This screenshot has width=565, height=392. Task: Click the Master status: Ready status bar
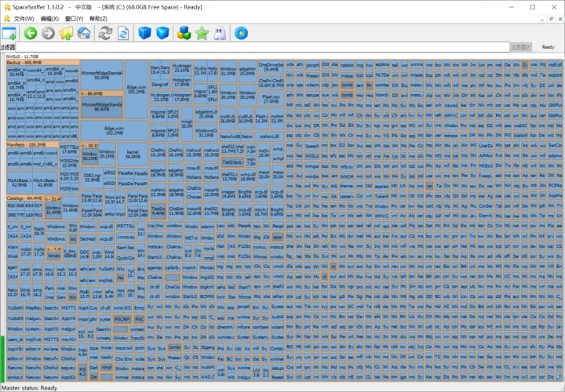point(30,387)
